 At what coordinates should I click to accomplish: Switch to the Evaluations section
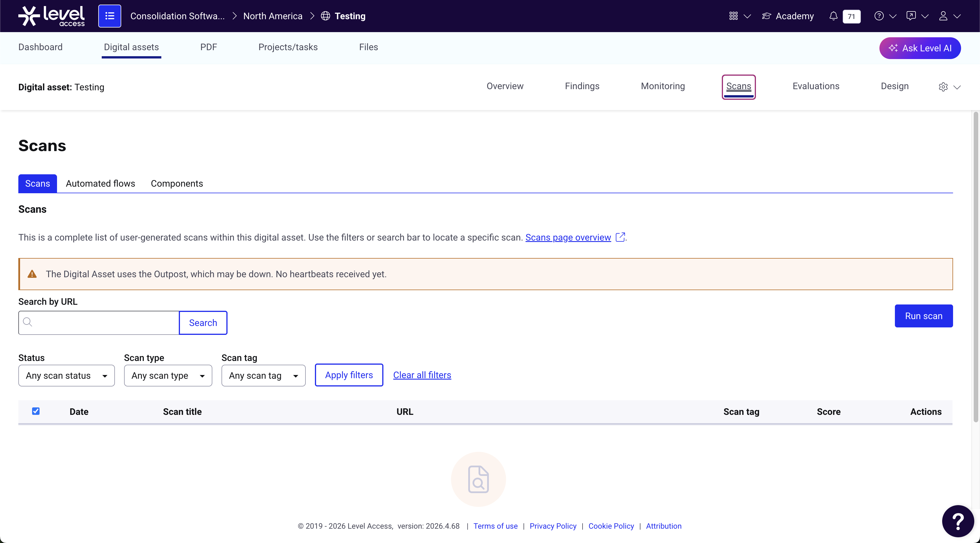tap(816, 86)
